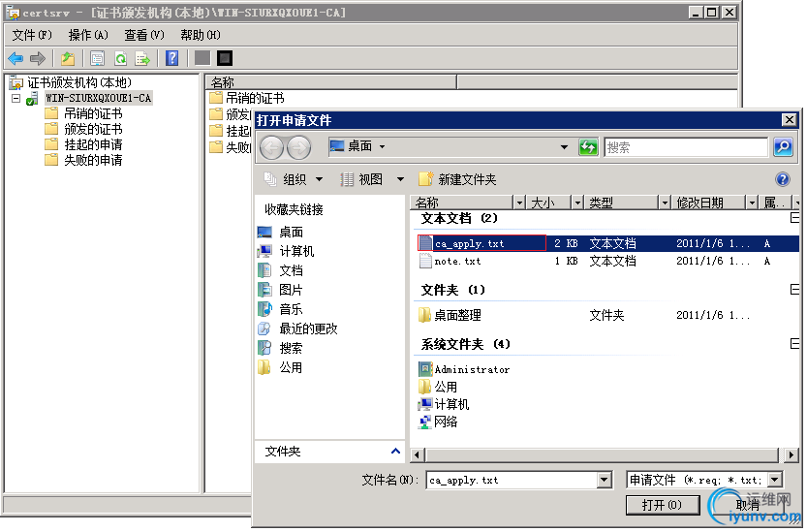Viewport: 807px width, 532px height.
Task: Open the 查看(V) menu
Action: [144, 35]
